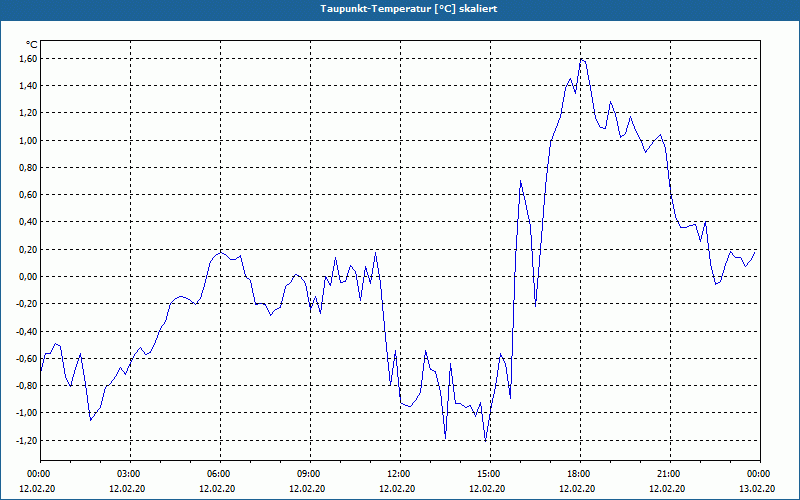
Task: Select the '03:00' time label
Action: (x=128, y=474)
